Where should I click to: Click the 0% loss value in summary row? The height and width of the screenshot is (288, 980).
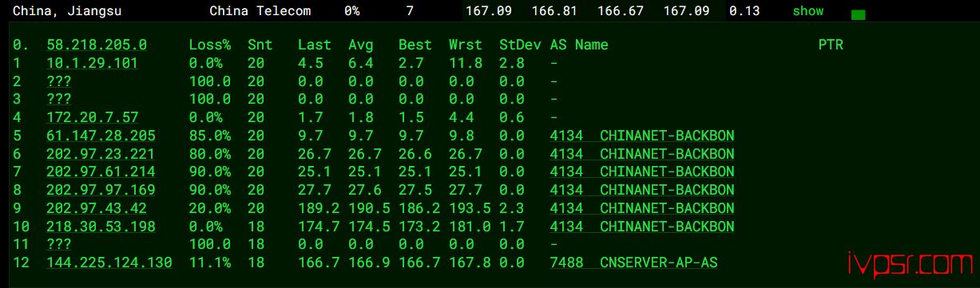coord(352,11)
